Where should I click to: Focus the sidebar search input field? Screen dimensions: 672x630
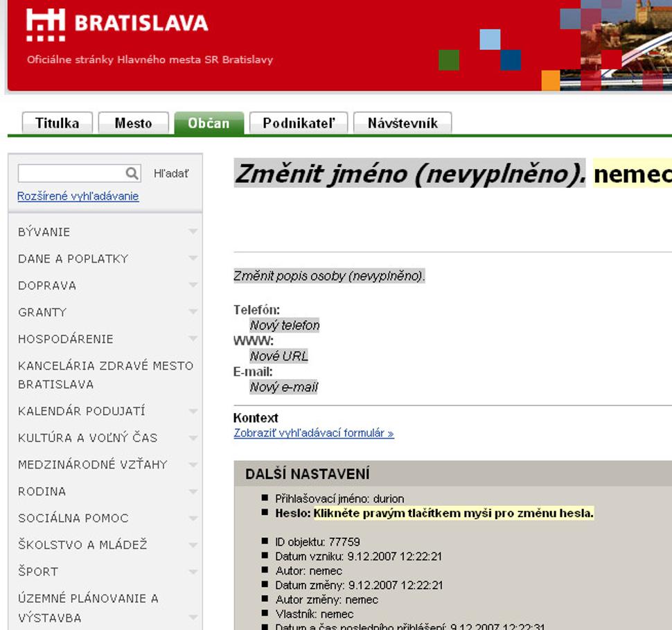[79, 173]
